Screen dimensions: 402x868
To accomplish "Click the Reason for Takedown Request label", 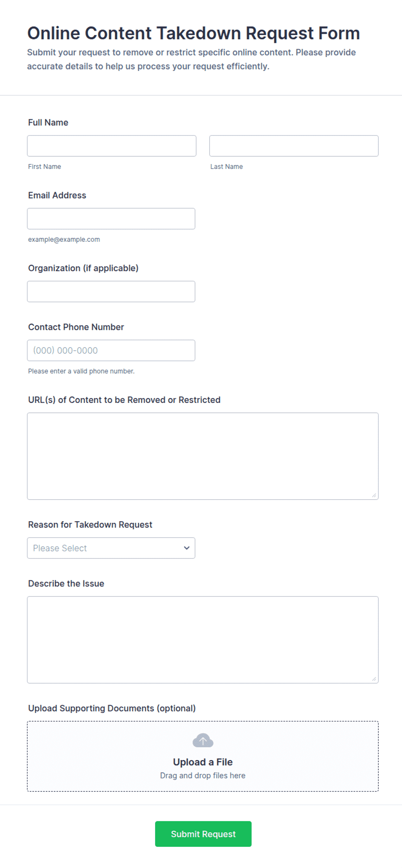I will 90,525.
